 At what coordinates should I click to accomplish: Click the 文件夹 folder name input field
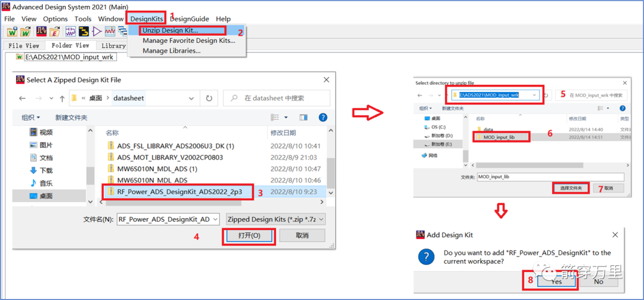click(550, 177)
